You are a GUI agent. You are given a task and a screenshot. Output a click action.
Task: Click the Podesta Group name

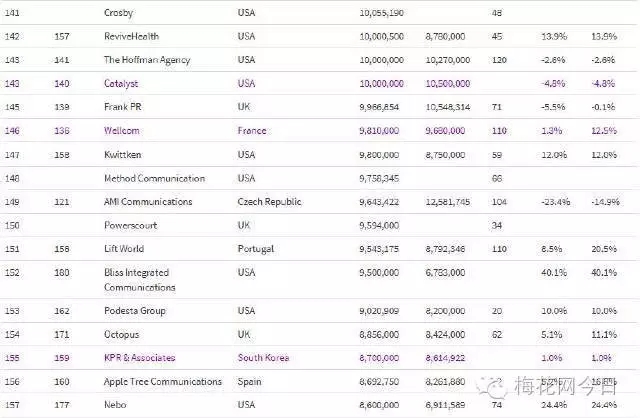click(x=135, y=311)
